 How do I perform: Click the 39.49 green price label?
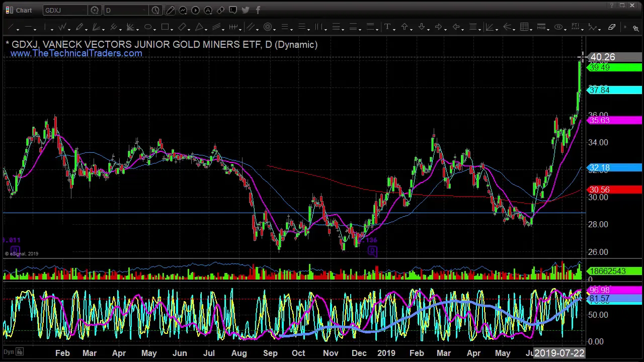(x=614, y=67)
